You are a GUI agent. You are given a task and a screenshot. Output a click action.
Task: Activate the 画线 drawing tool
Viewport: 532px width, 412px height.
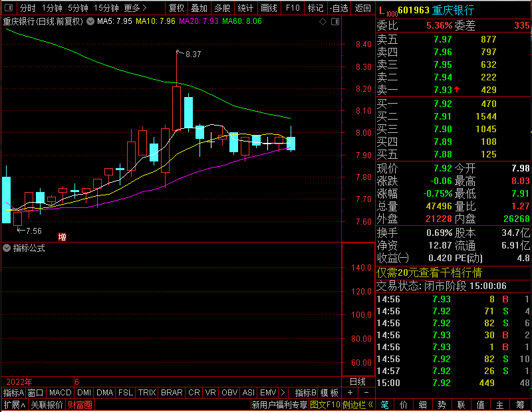269,8
